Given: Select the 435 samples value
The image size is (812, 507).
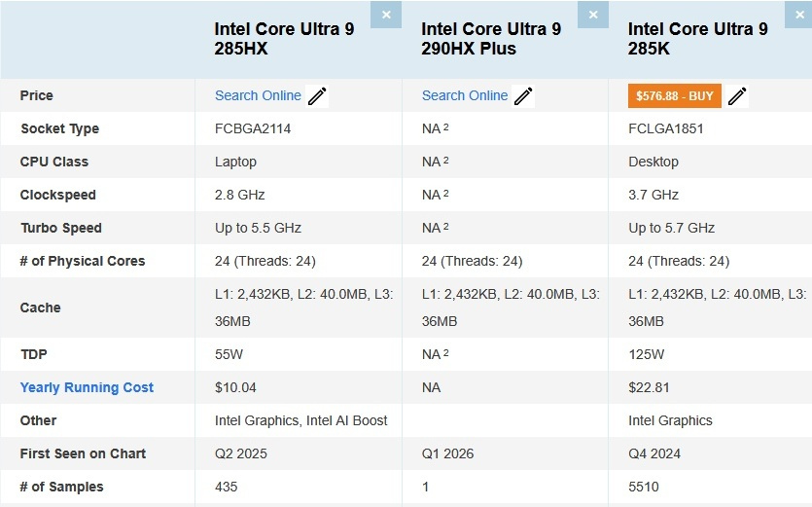Looking at the screenshot, I should [226, 487].
